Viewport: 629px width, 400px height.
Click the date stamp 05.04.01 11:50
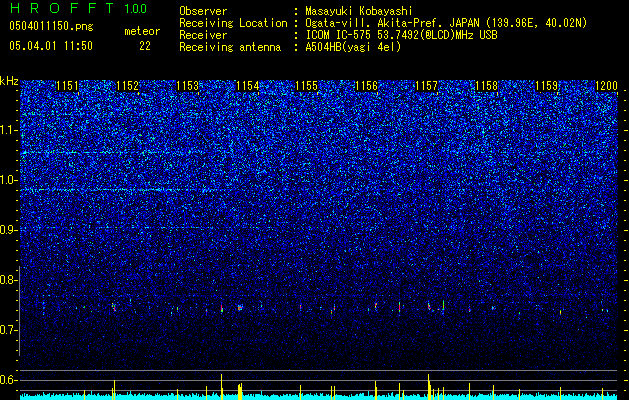pos(51,46)
